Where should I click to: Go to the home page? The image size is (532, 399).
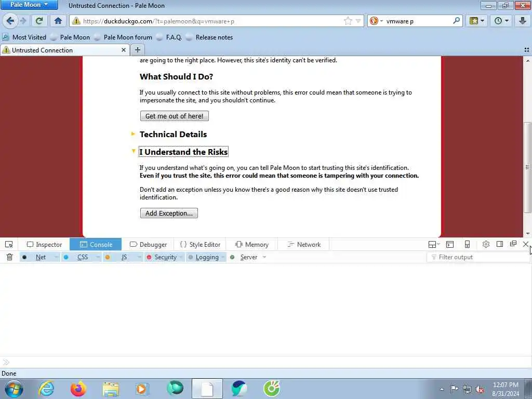click(x=58, y=21)
